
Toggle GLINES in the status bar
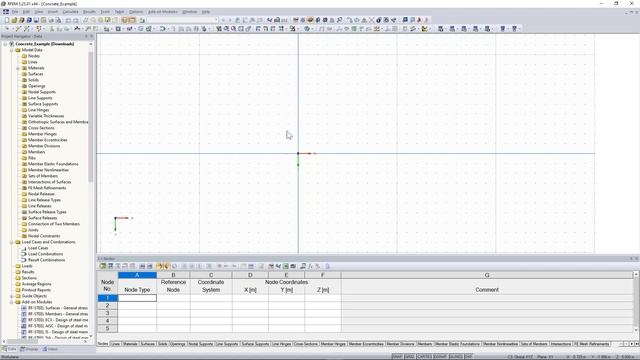[x=455, y=357]
